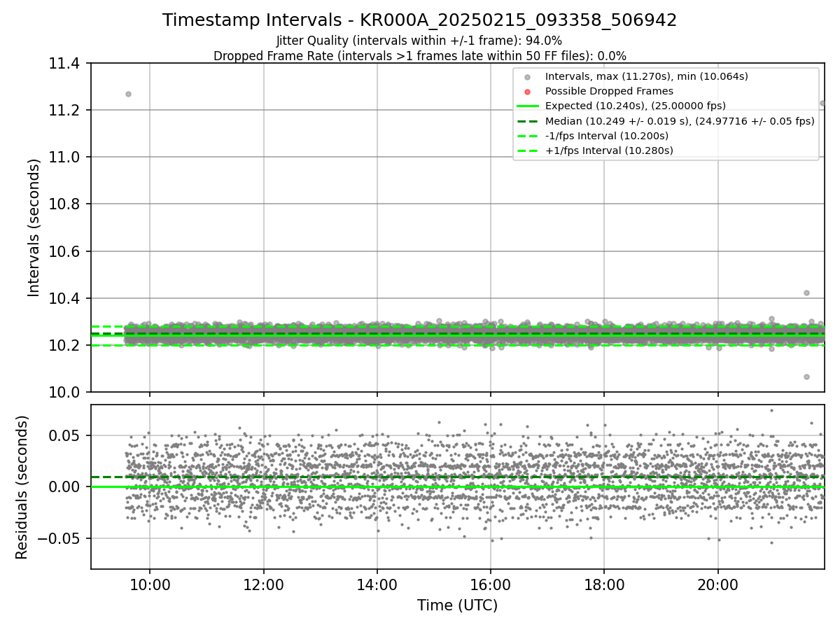Click the 'Residuals (seconds)' y-axis label
The image size is (840, 630).
[x=22, y=487]
